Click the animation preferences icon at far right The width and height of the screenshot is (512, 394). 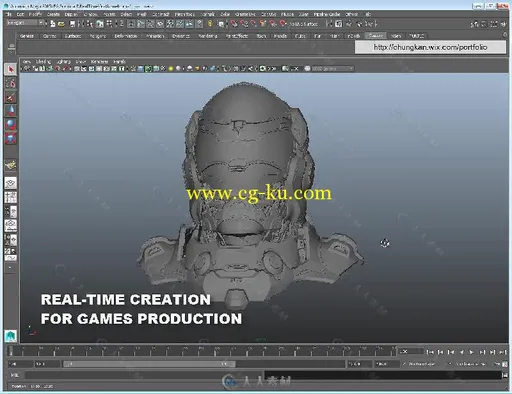(505, 364)
